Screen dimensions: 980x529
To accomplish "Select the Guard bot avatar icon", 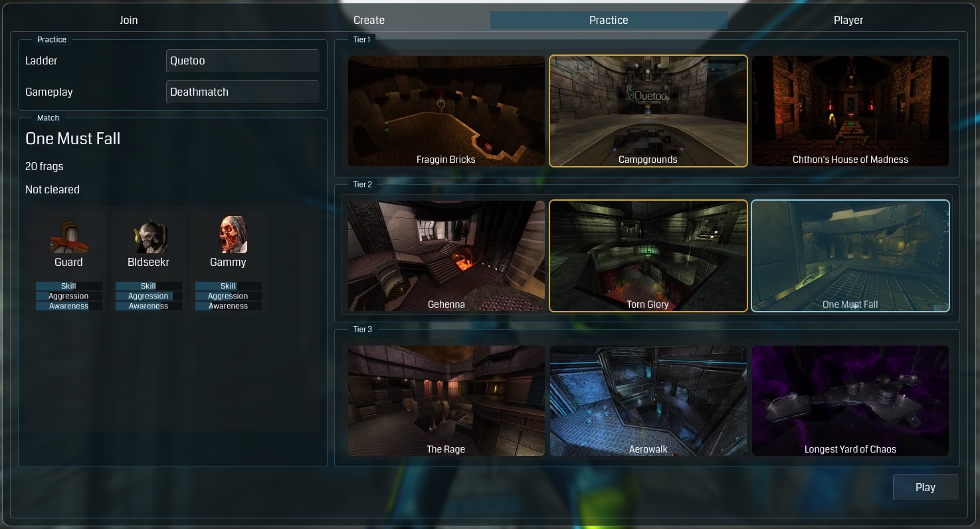I will click(x=68, y=235).
